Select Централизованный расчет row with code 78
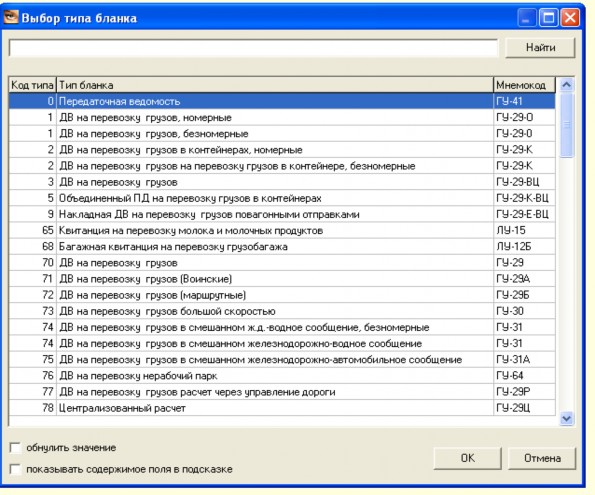Viewport: 595px width, 495px height. point(282,408)
